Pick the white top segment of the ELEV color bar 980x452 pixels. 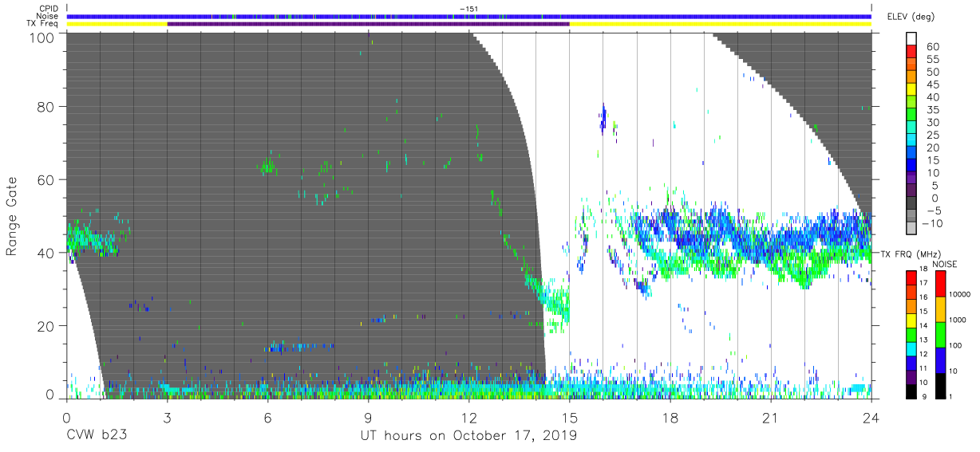click(912, 39)
